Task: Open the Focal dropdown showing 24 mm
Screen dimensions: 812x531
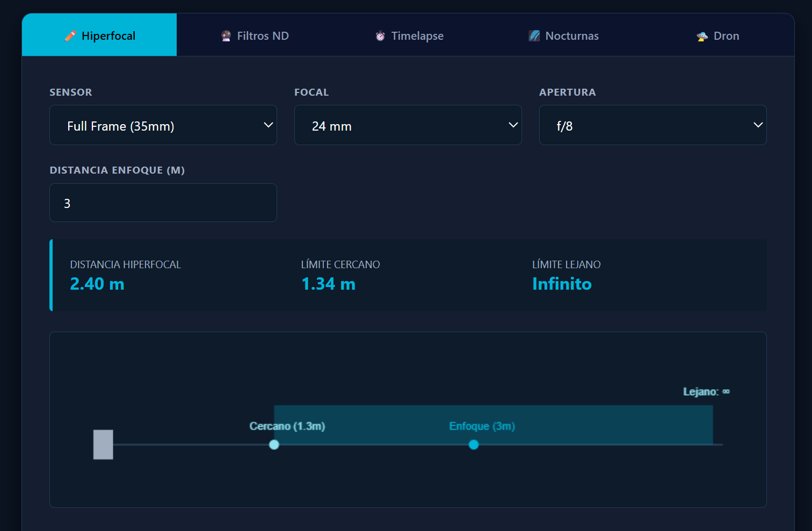Action: pyautogui.click(x=408, y=125)
